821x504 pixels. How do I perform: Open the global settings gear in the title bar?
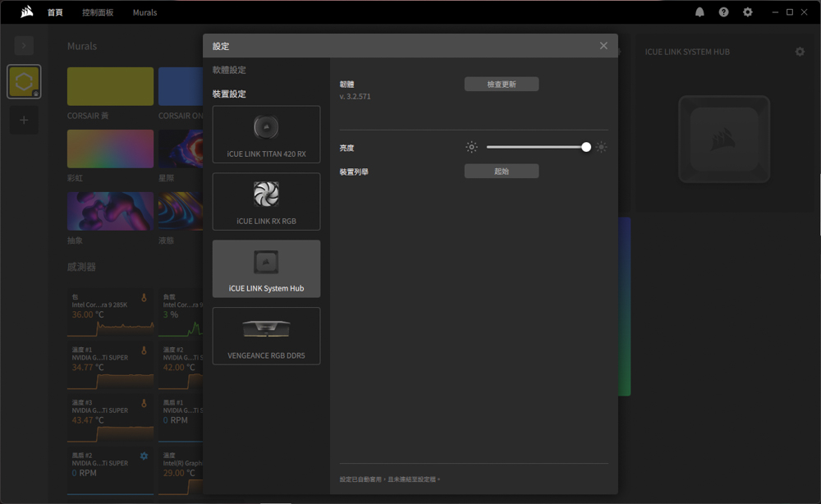click(x=748, y=12)
